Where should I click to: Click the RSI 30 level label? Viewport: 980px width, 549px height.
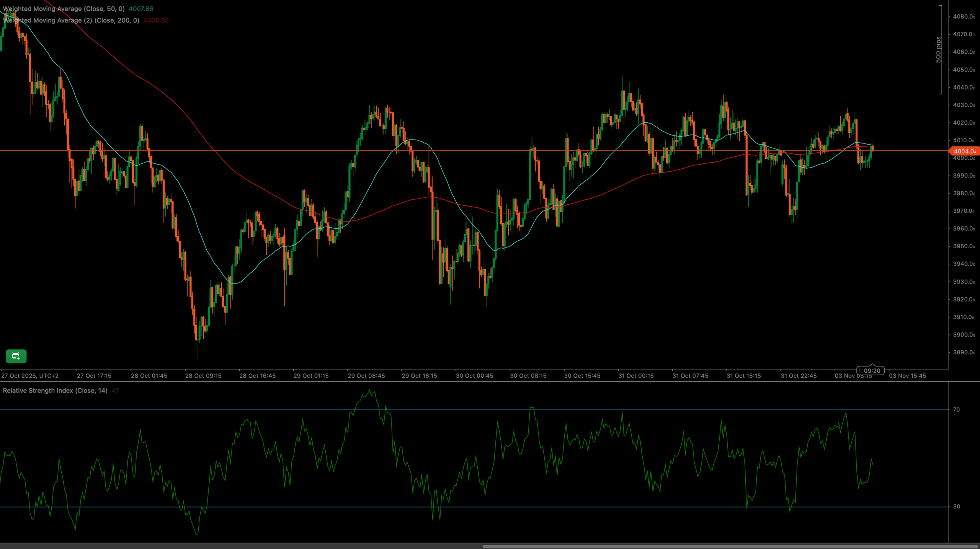(x=956, y=507)
